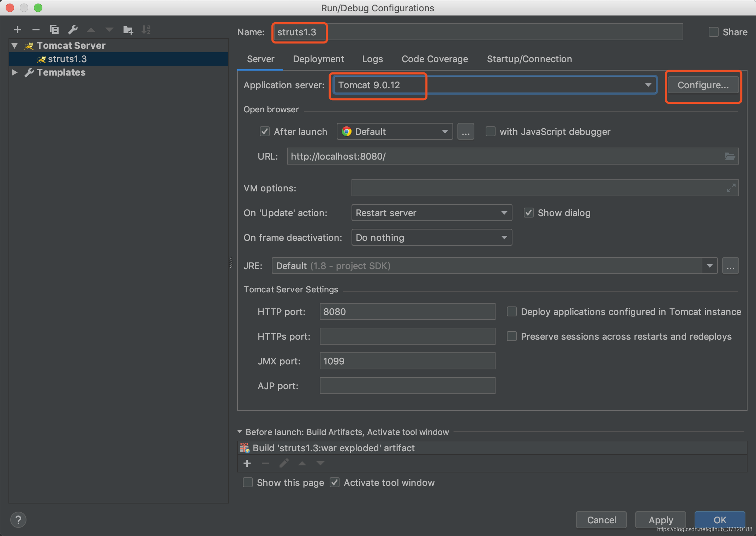Screen dimensions: 756x536
Task: Collapse the Tomcat Server tree node
Action: click(14, 46)
